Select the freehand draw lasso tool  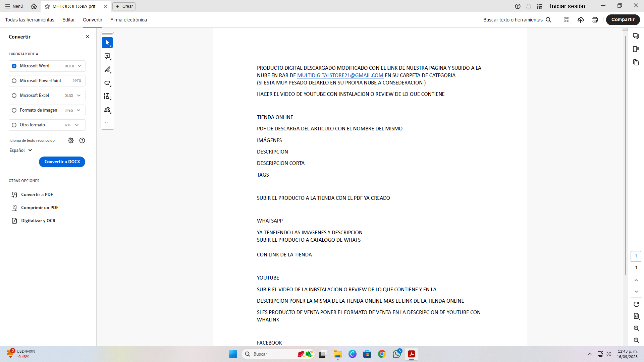click(107, 83)
